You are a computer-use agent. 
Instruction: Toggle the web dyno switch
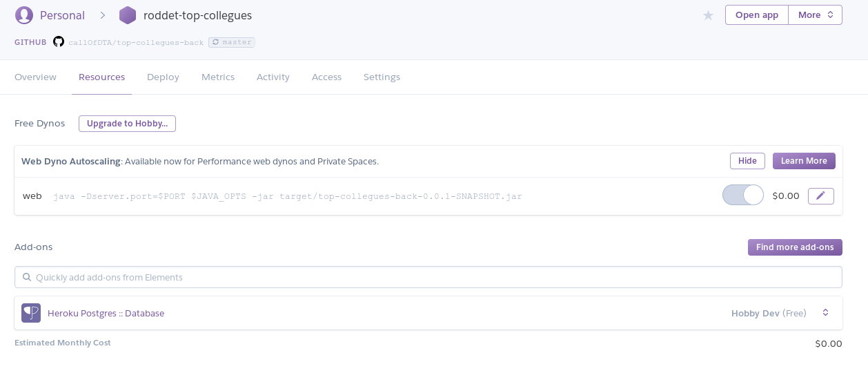[x=743, y=196]
